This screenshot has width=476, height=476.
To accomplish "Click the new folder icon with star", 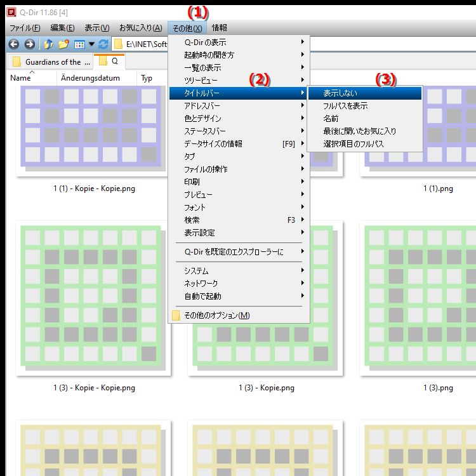I will click(x=63, y=44).
